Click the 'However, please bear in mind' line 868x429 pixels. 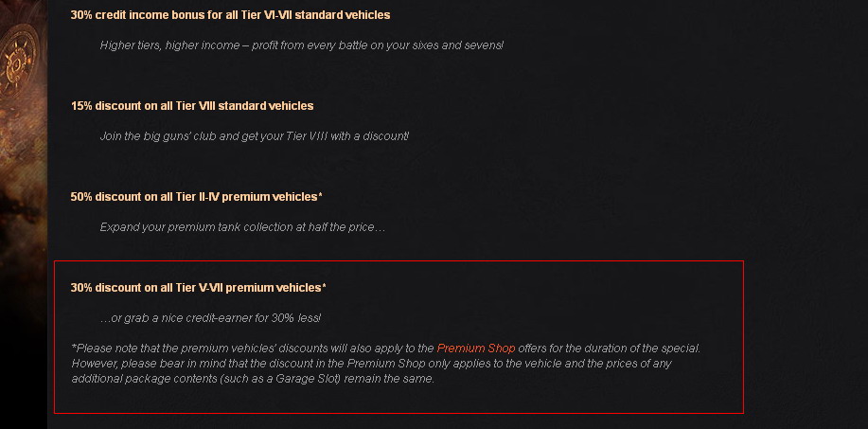point(371,364)
